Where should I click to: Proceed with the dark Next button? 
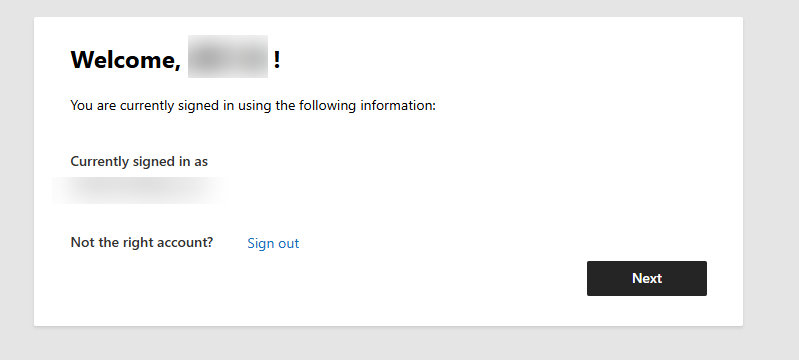point(647,278)
